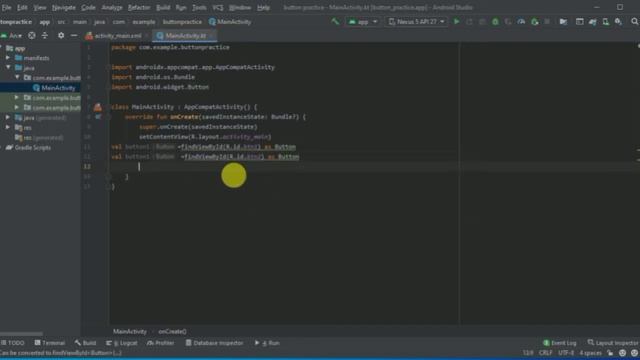Open the Logcat tool window

tap(122, 343)
